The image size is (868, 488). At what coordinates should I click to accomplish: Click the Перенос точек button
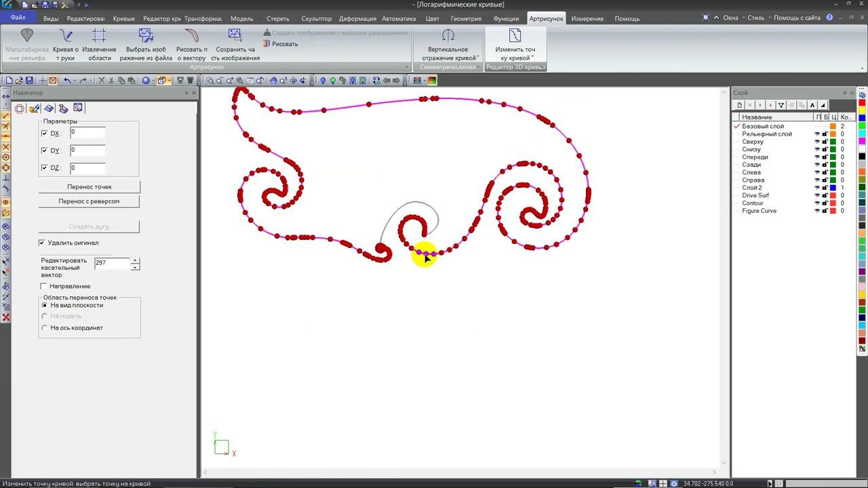[90, 187]
